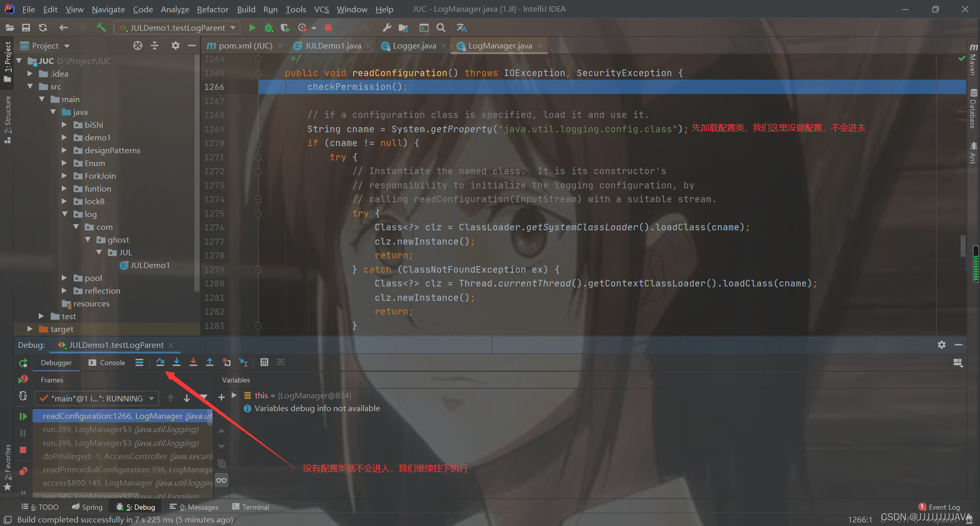Click Collapse All icon in Project panel

point(155,45)
